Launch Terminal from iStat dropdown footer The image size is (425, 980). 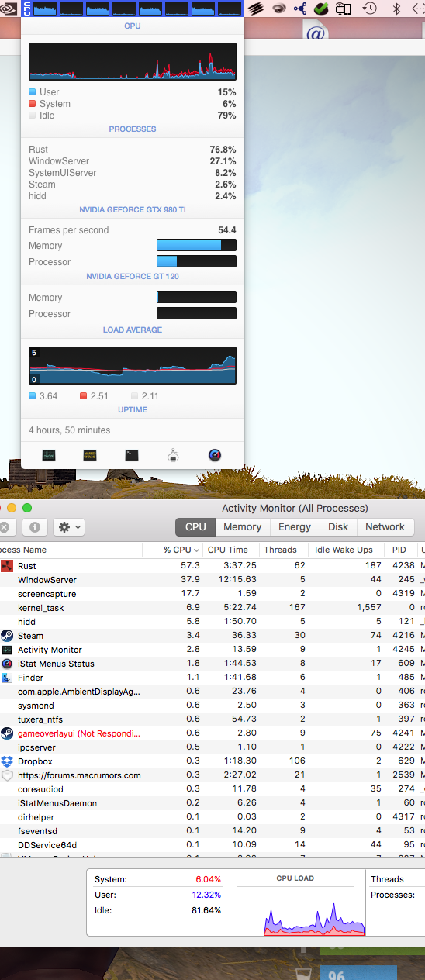point(132,455)
